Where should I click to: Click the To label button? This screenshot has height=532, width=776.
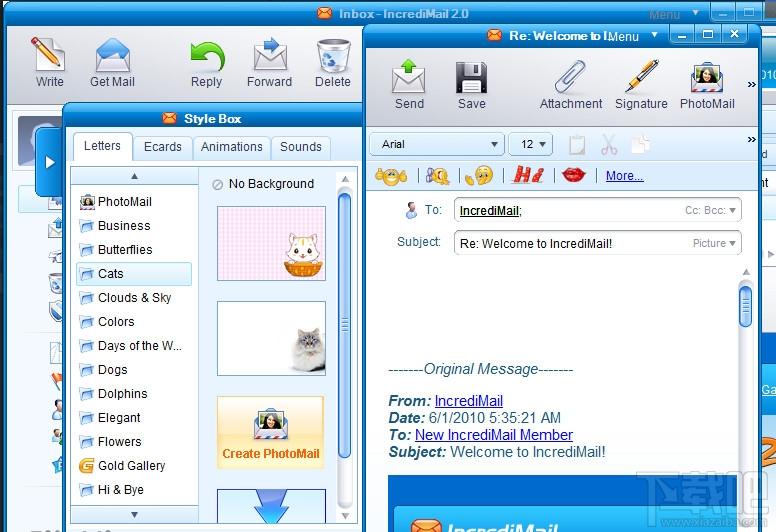pos(433,210)
